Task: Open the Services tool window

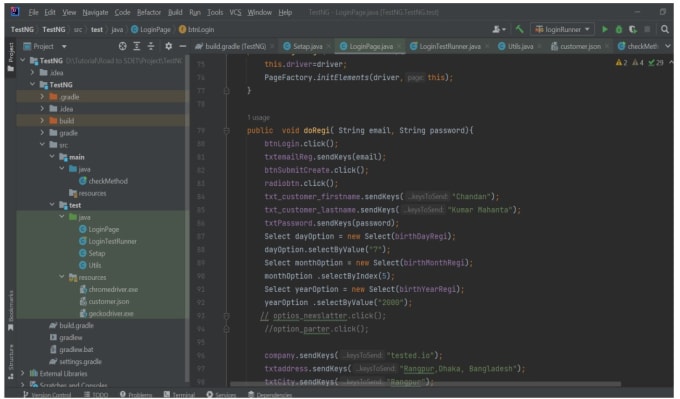Action: [221, 394]
